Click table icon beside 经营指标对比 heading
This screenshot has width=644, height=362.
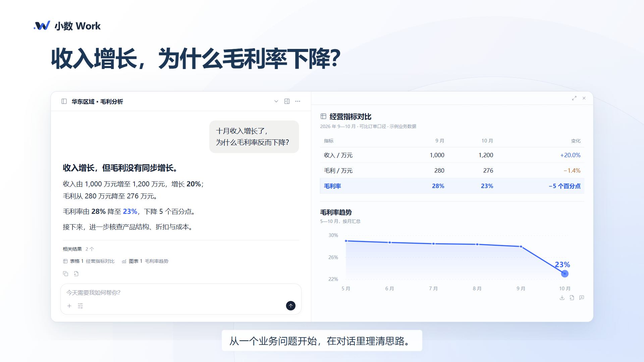click(x=323, y=116)
